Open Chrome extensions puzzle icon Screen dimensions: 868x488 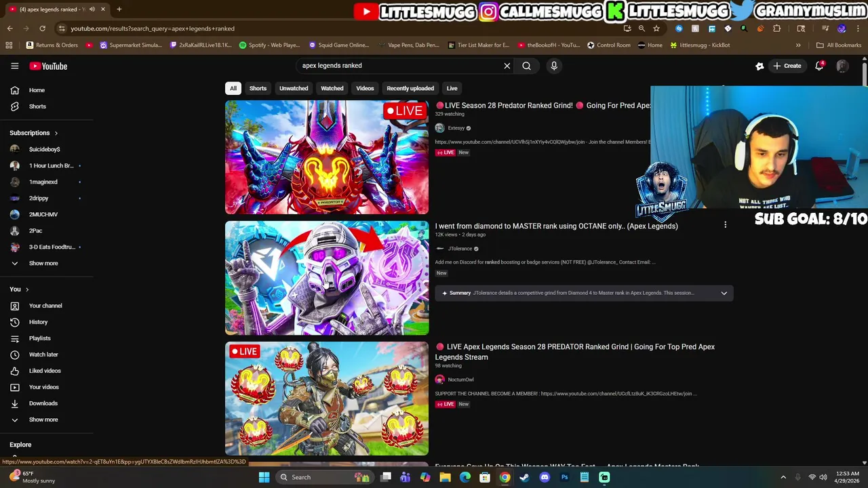pyautogui.click(x=776, y=28)
